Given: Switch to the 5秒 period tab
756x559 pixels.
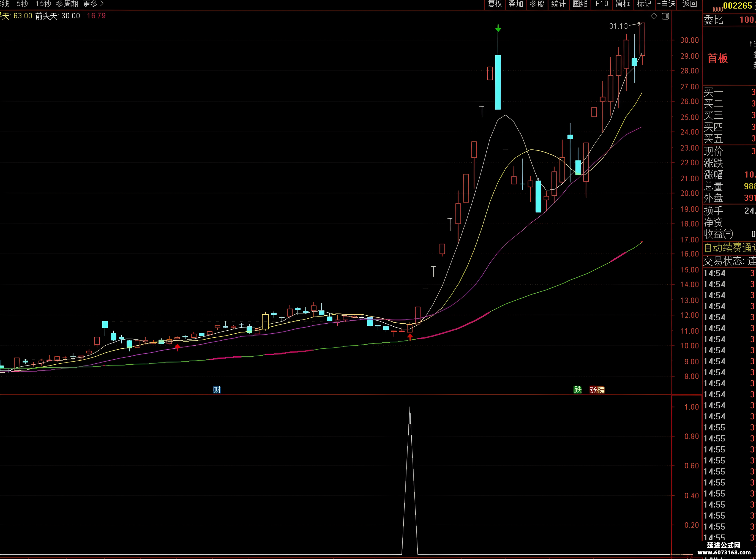Looking at the screenshot, I should click(x=22, y=4).
